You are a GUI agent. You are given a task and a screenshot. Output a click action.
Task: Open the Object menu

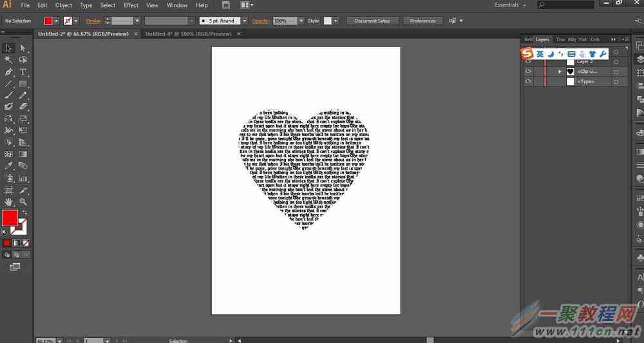(64, 5)
